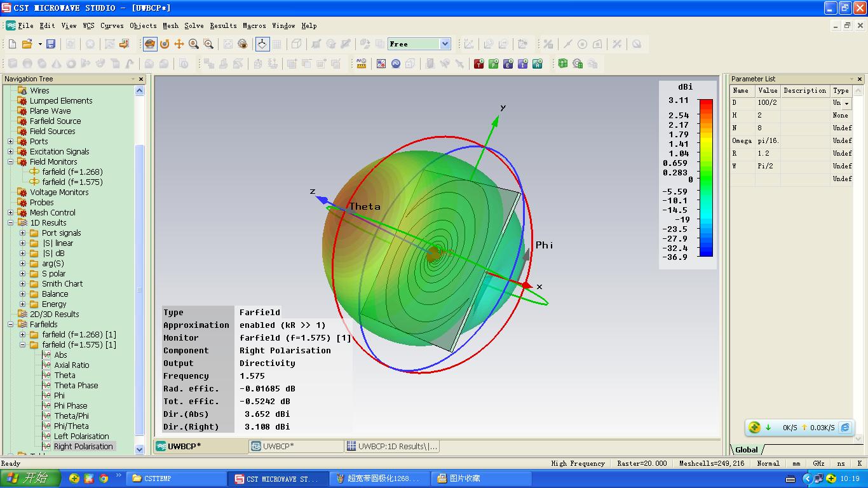The image size is (868, 488).
Task: Close the Parameter List panel
Action: (860, 79)
